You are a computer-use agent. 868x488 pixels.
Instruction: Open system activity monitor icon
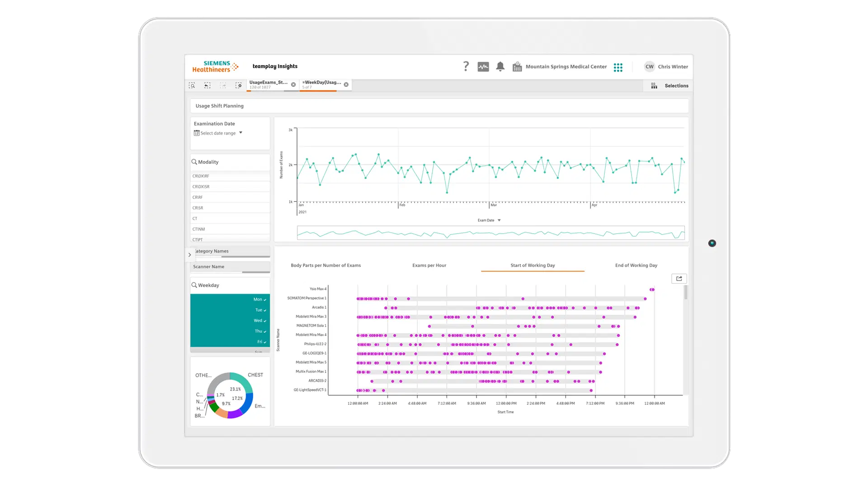[x=483, y=67]
